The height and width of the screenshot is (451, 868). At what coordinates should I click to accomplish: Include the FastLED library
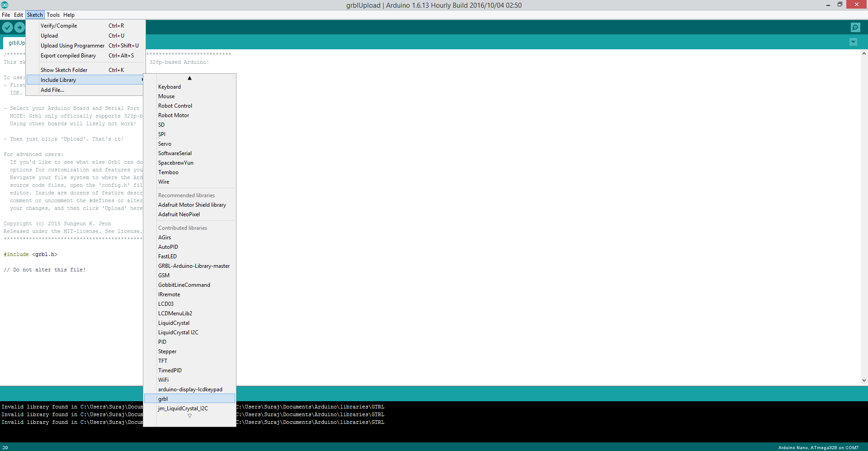click(189, 256)
